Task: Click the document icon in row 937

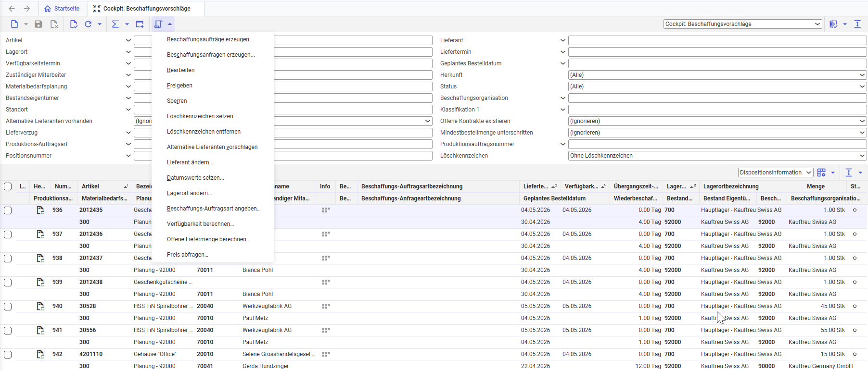Action: coord(40,234)
